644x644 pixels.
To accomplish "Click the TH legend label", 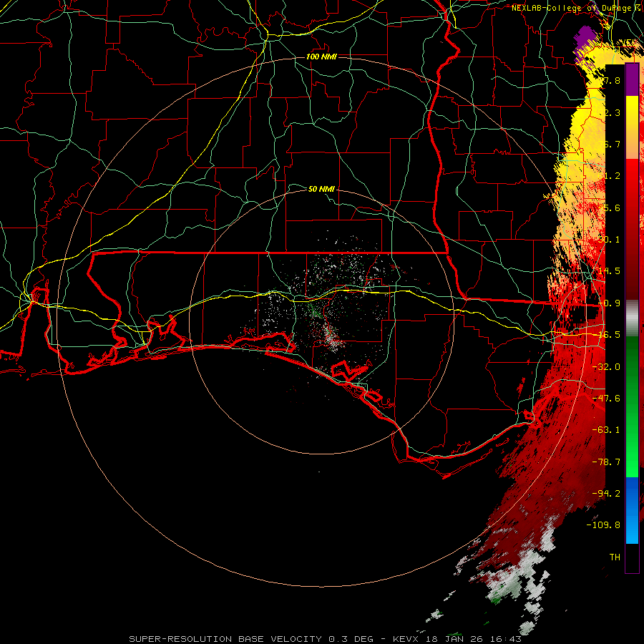I will (615, 557).
